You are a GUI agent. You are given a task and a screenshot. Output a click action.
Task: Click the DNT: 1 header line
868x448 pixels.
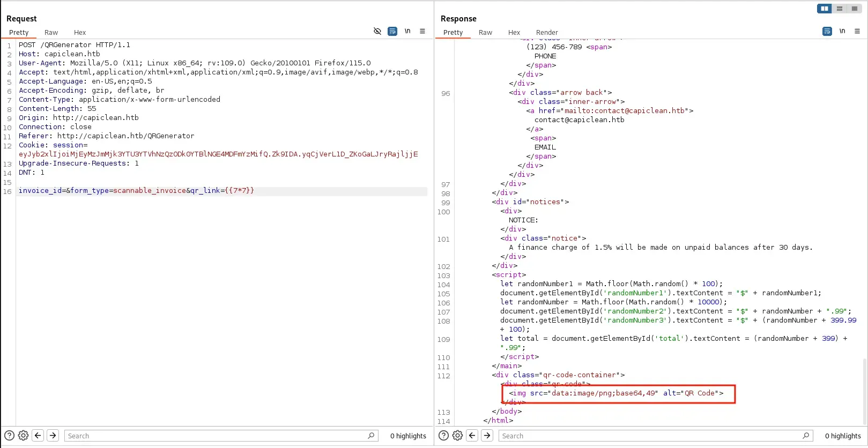click(x=32, y=173)
